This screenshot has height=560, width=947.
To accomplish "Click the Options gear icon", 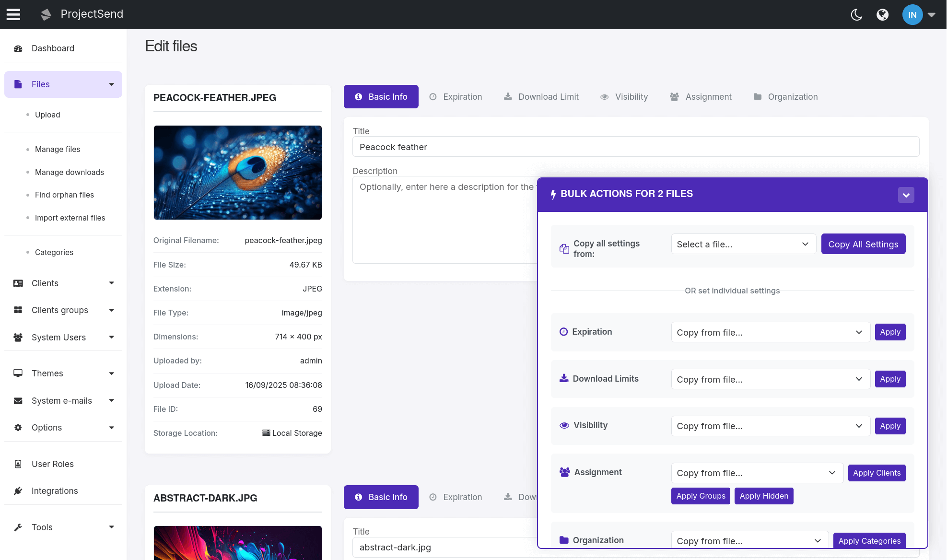I will pos(18,427).
